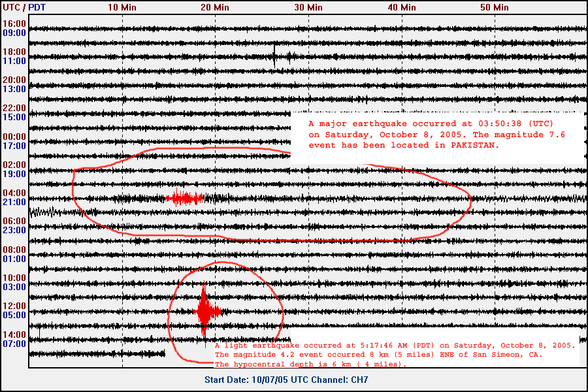Click the spike on the 18:00 trace
Screen dimensions: 588x392
coord(274,57)
